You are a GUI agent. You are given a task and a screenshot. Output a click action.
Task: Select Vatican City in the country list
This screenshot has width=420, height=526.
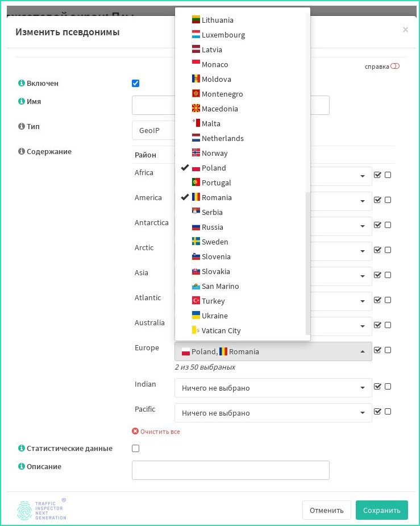[240, 330]
